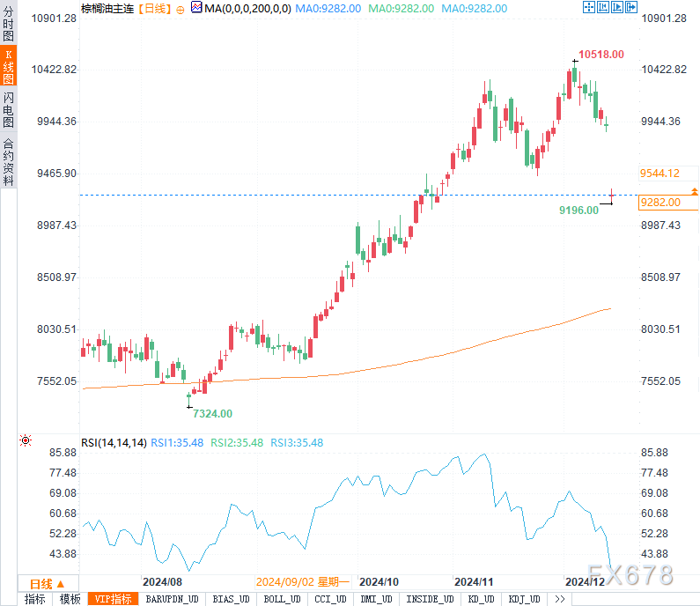Click the orange plus circle beside 日线
This screenshot has height=606, width=700.
coord(181,8)
